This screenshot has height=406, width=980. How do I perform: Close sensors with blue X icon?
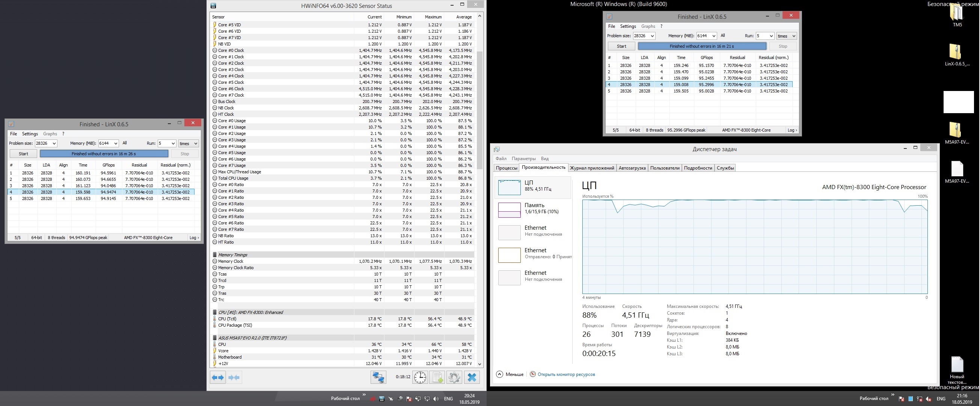click(472, 377)
